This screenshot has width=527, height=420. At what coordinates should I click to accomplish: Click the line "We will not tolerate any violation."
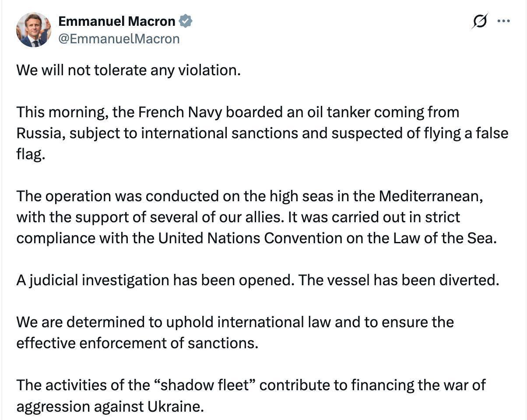(129, 70)
